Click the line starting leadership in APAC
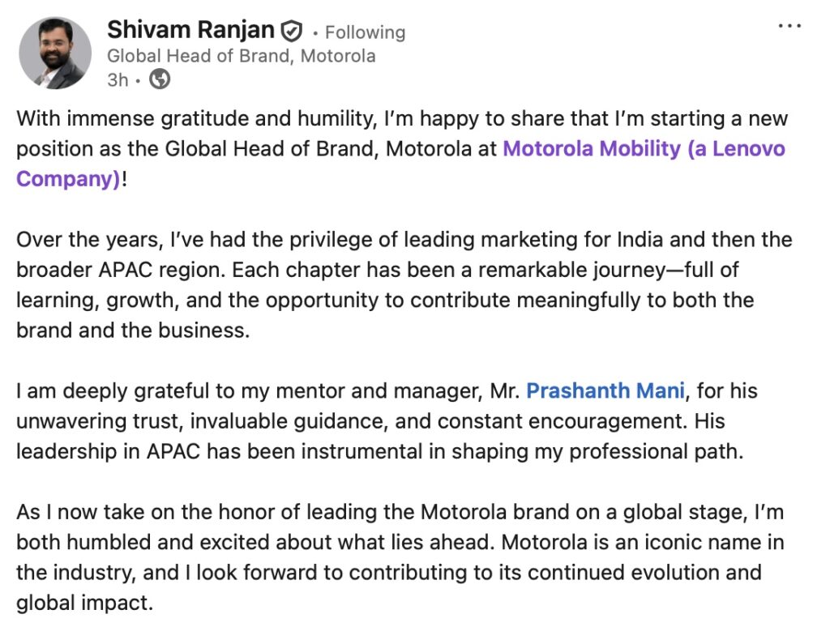830x644 pixels. [380, 451]
